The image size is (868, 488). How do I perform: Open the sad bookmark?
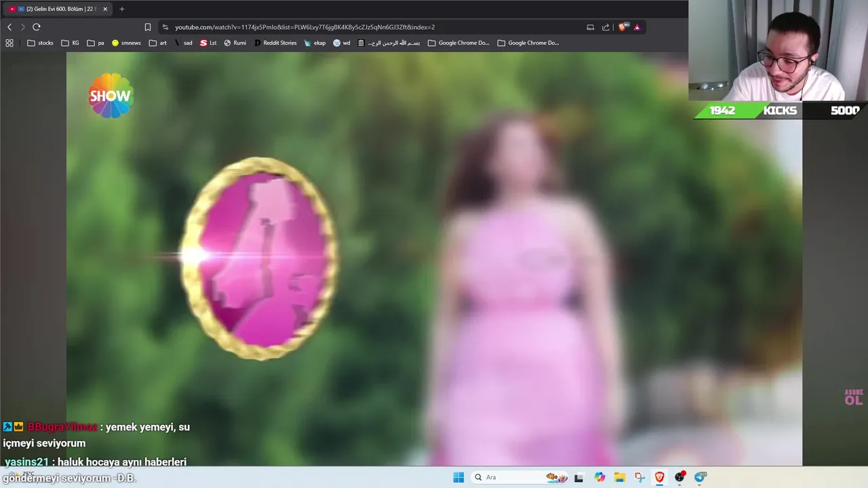coord(183,43)
